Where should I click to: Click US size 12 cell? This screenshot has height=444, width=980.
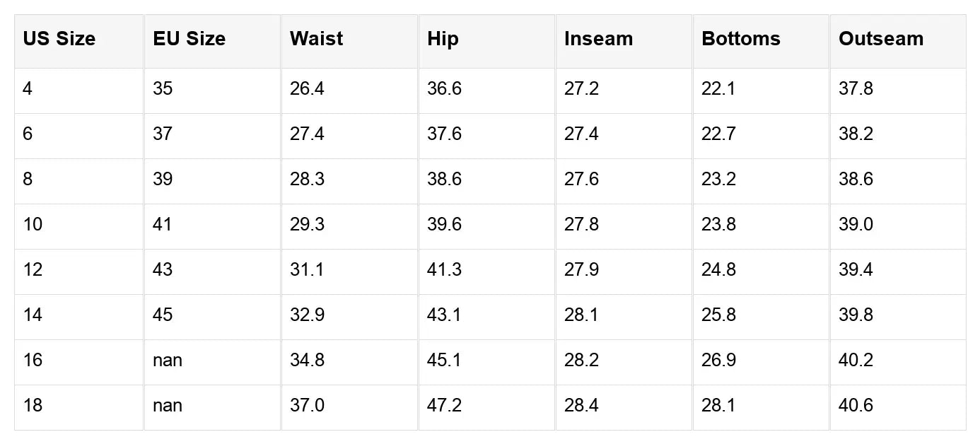tap(33, 270)
